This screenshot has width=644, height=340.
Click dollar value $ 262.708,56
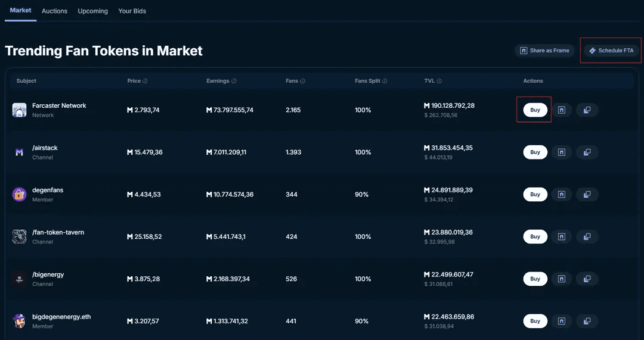(x=441, y=116)
